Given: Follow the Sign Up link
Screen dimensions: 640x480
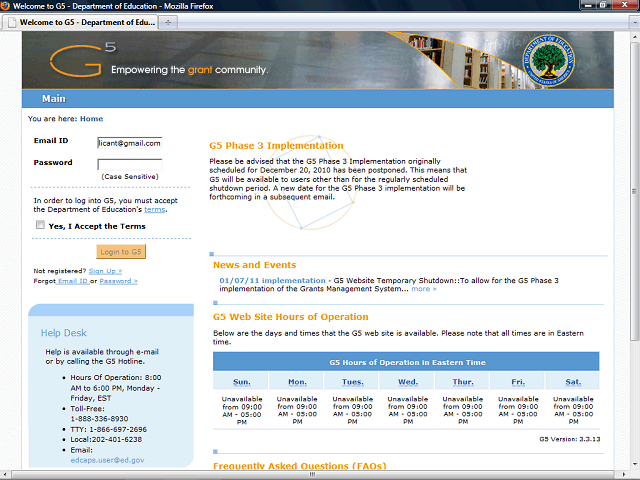Looking at the screenshot, I should pyautogui.click(x=105, y=271).
